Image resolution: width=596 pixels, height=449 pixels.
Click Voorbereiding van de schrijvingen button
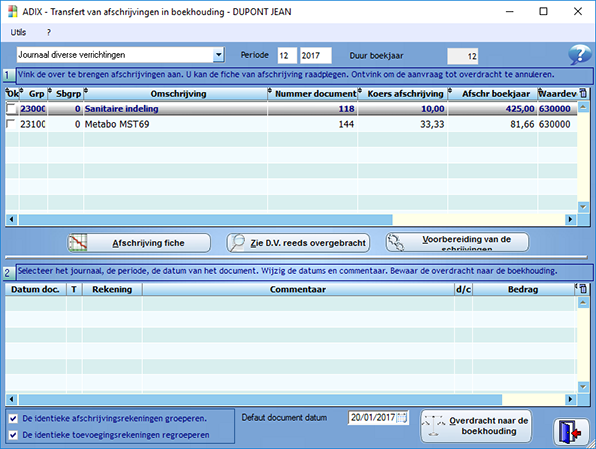point(457,243)
